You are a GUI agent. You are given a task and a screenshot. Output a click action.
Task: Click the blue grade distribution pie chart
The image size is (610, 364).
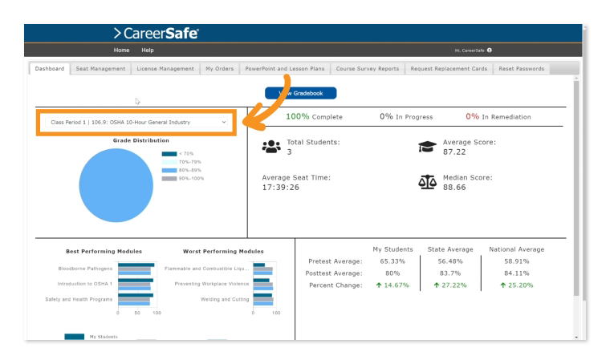click(116, 185)
